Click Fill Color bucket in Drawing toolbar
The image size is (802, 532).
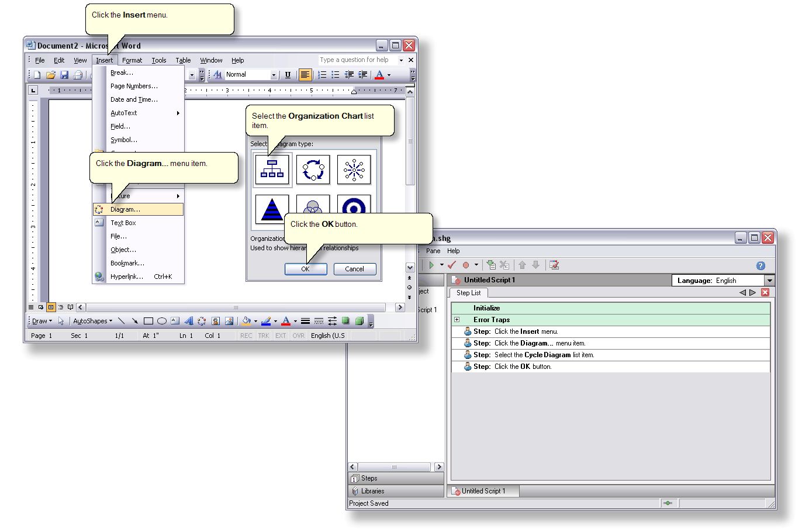(x=247, y=321)
